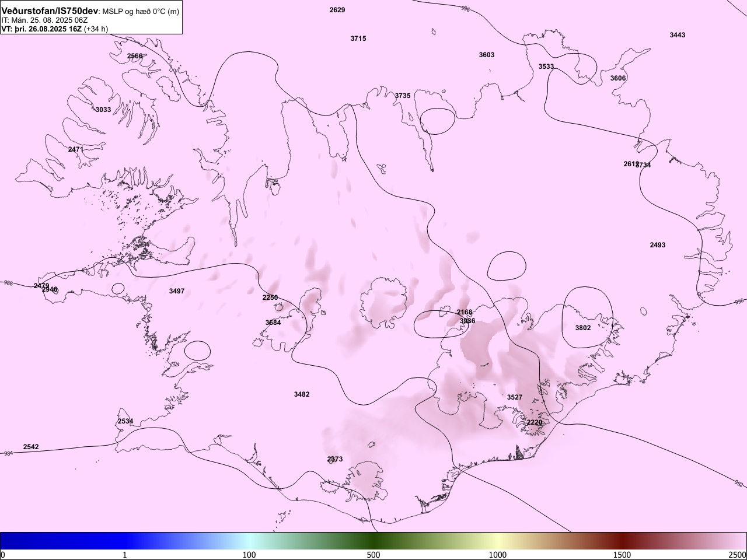The image size is (747, 560).
Task: Select the 3936 label
Action: click(467, 321)
